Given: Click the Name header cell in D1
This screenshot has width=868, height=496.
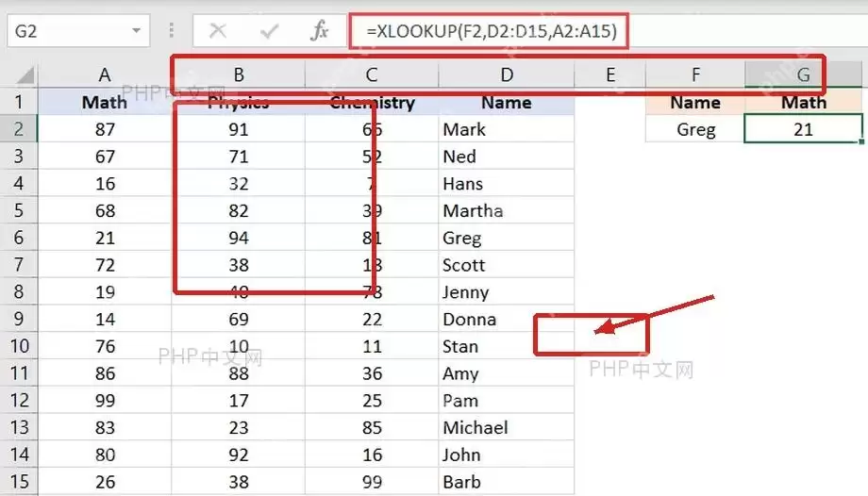Looking at the screenshot, I should click(x=507, y=102).
